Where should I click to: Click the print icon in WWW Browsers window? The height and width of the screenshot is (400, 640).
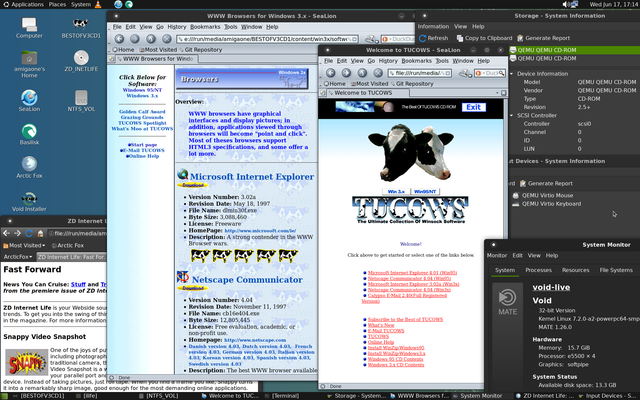(370, 39)
